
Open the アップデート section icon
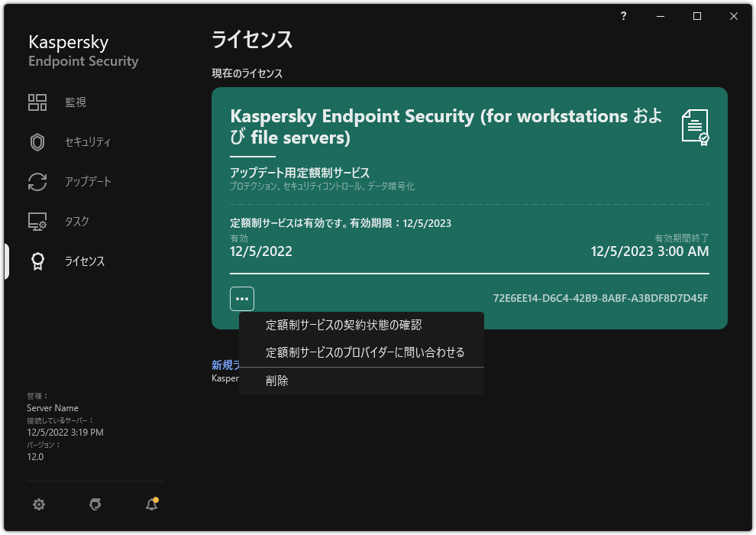click(x=37, y=181)
